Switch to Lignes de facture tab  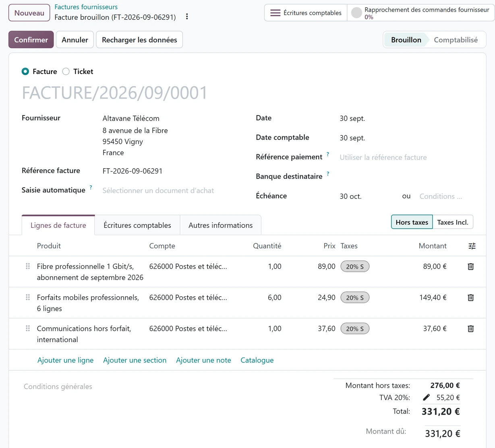tap(58, 225)
